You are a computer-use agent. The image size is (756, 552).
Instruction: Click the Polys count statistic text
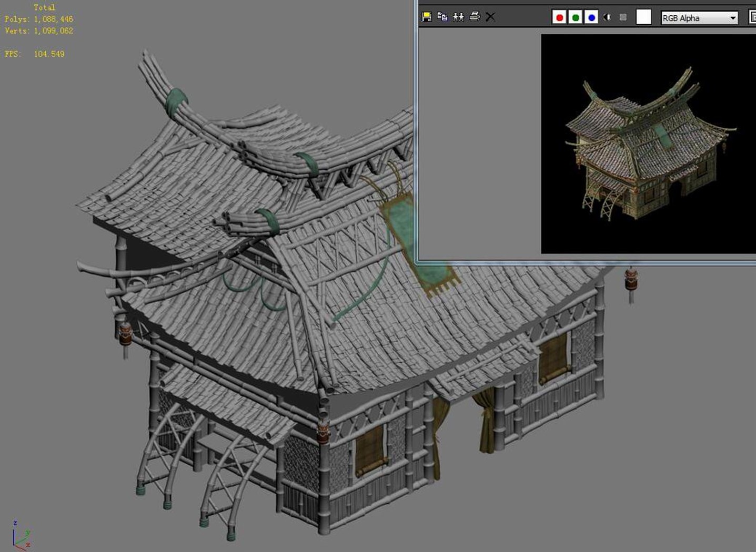tap(39, 19)
